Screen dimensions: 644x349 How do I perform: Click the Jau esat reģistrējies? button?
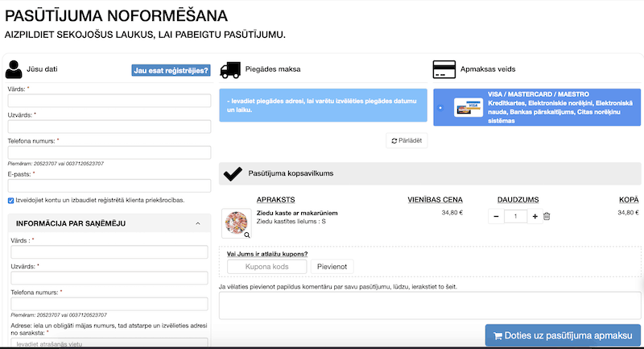tap(171, 70)
